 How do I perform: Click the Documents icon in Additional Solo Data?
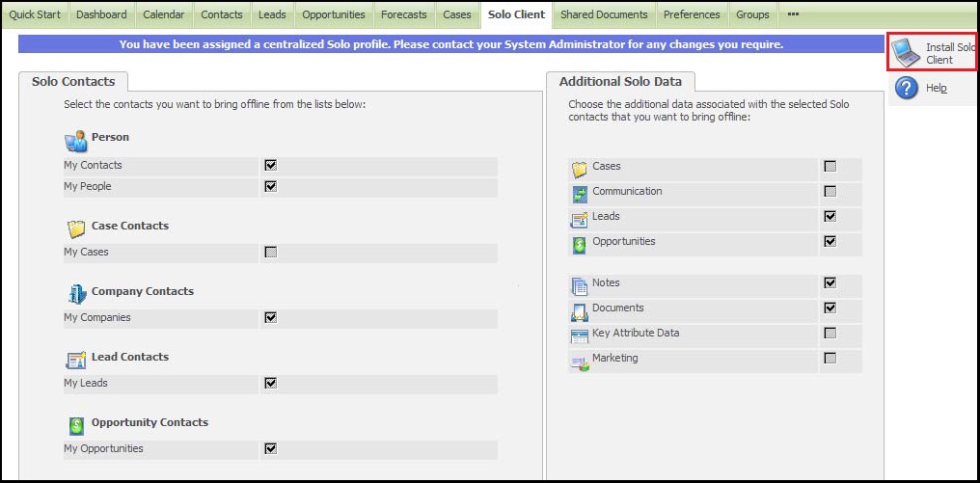[x=579, y=311]
